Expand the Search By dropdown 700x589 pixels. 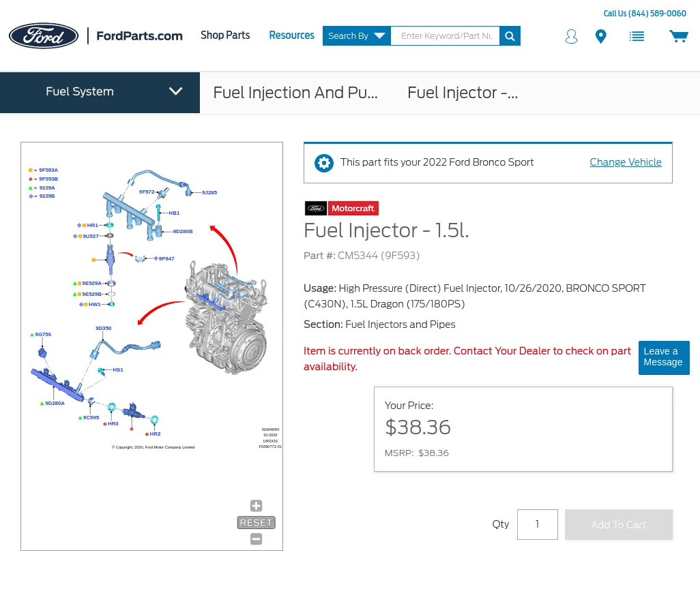pyautogui.click(x=356, y=36)
